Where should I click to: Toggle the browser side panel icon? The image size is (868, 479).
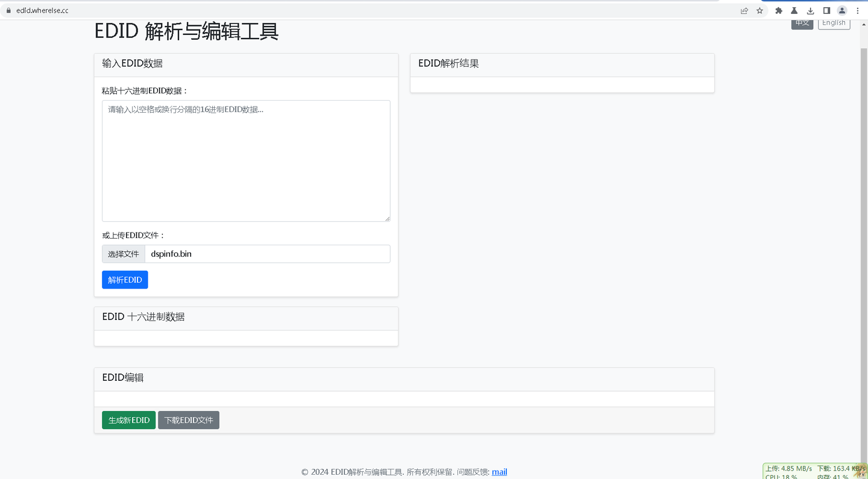click(826, 11)
